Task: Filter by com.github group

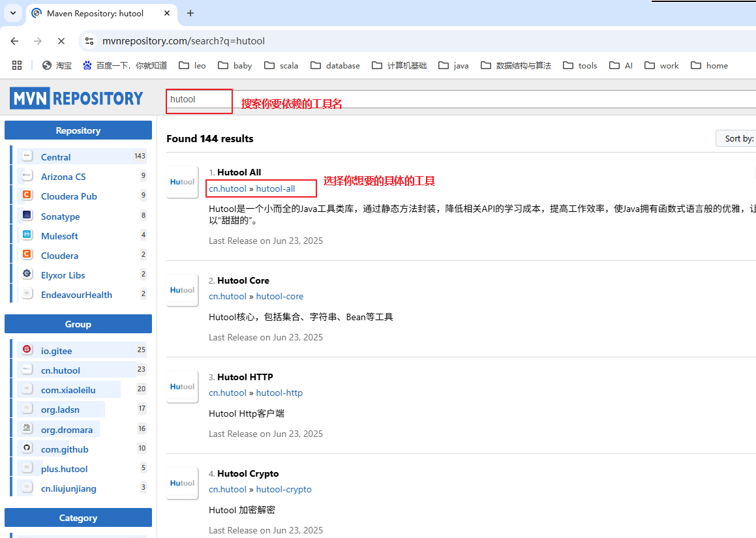Action: pos(65,450)
